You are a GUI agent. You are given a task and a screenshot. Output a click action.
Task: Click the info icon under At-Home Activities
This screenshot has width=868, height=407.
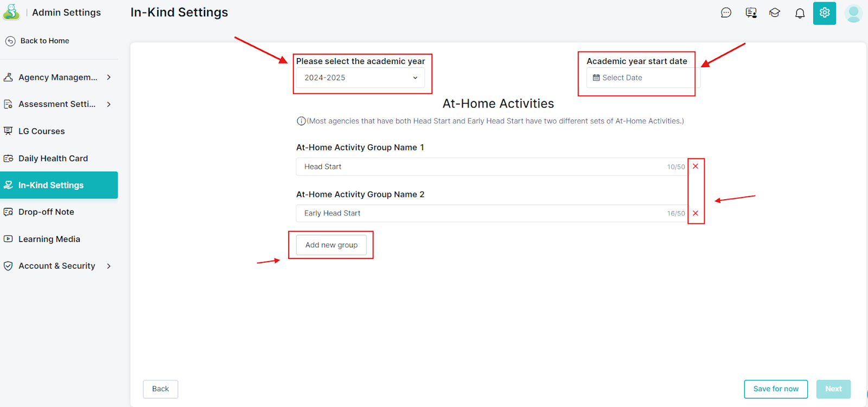pos(301,121)
